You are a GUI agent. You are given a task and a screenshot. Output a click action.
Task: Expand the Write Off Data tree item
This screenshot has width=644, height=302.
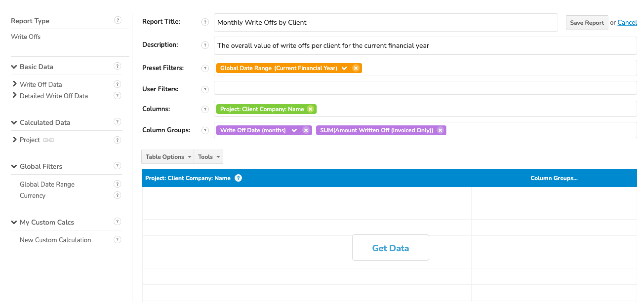point(15,84)
